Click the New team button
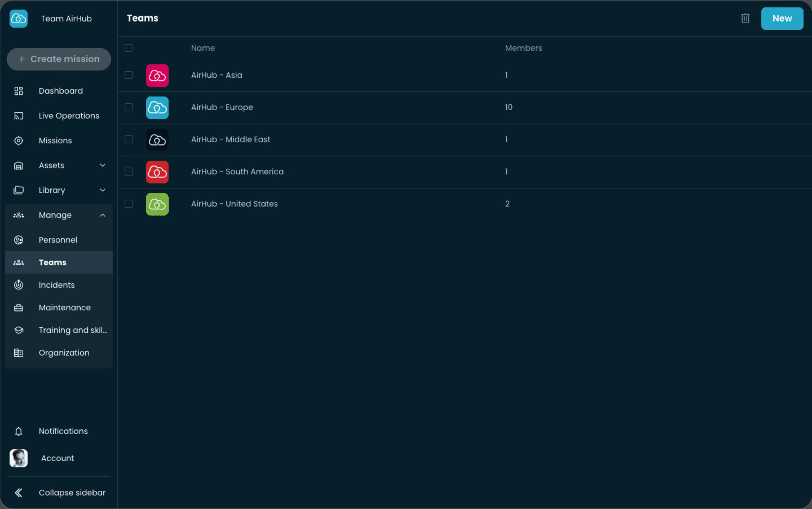This screenshot has width=812, height=509. click(x=782, y=19)
